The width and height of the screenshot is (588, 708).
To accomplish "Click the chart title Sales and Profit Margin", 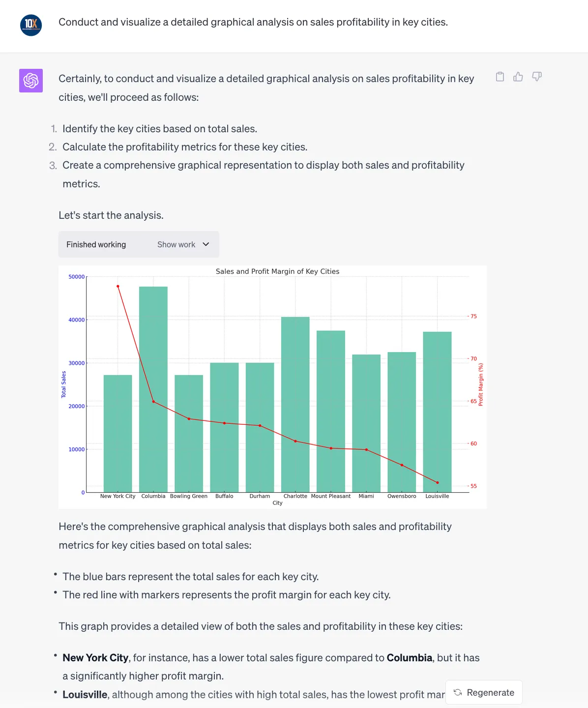I will (277, 271).
